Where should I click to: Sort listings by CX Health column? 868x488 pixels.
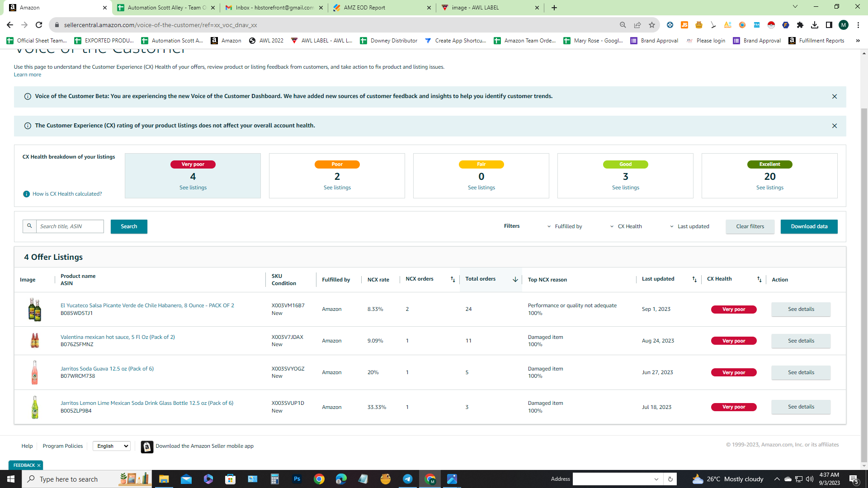coord(759,279)
